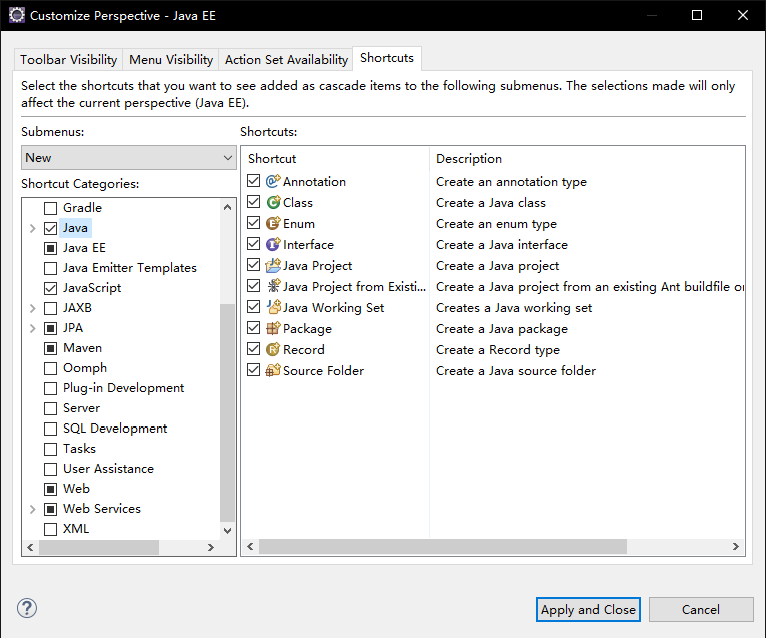Uncheck the Class shortcut checkbox
The image size is (766, 638).
(x=254, y=202)
